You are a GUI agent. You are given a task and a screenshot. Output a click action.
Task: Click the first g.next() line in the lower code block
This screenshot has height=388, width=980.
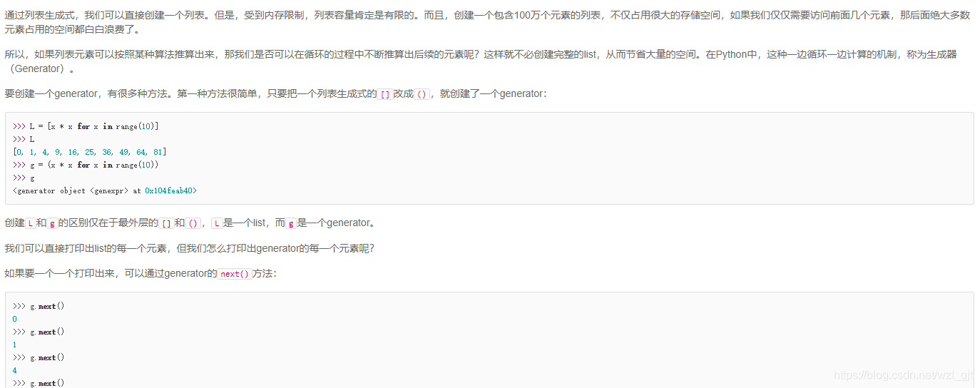[x=39, y=306]
